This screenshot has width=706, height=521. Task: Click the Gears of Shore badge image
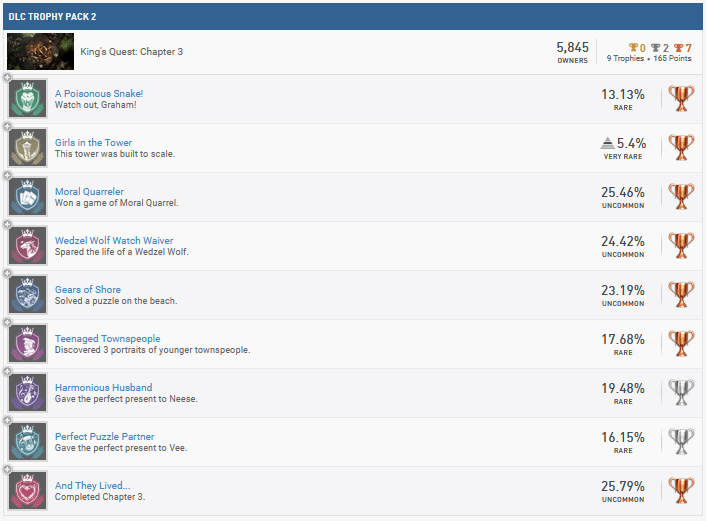(x=27, y=295)
